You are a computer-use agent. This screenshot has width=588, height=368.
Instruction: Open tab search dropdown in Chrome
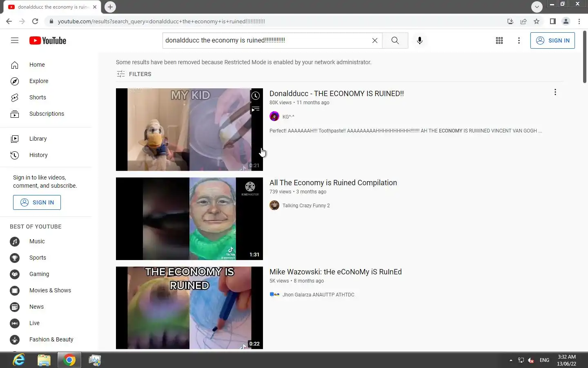coord(537,7)
